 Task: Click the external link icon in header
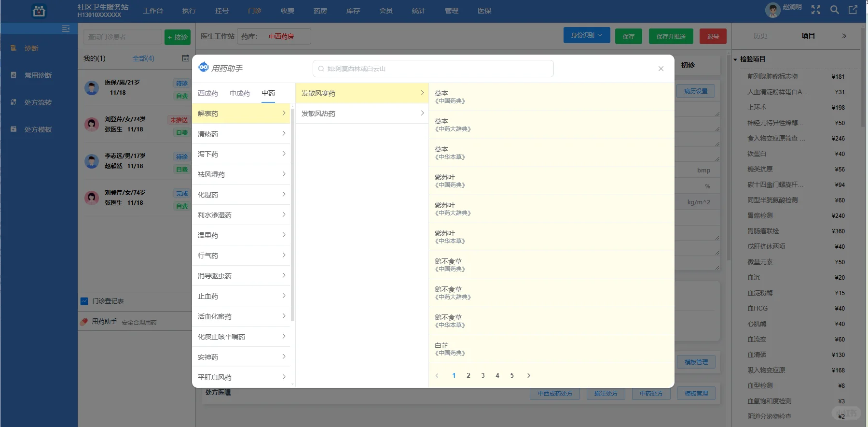[853, 10]
